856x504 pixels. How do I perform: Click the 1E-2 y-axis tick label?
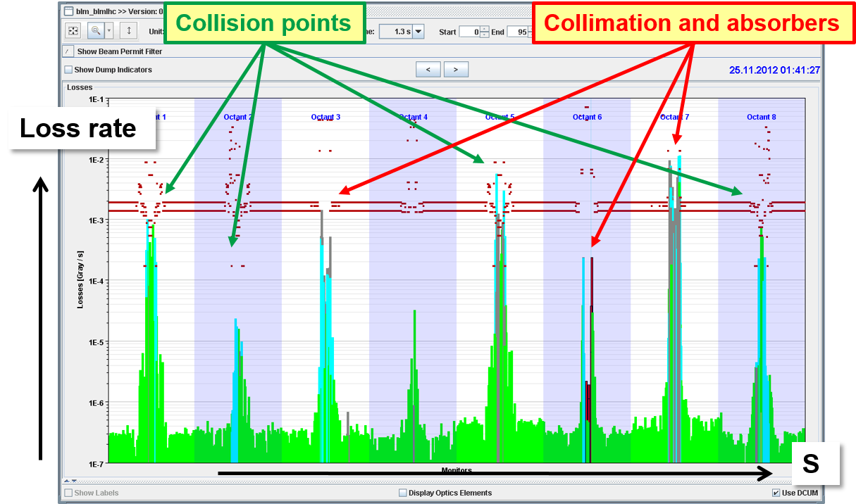coord(96,160)
